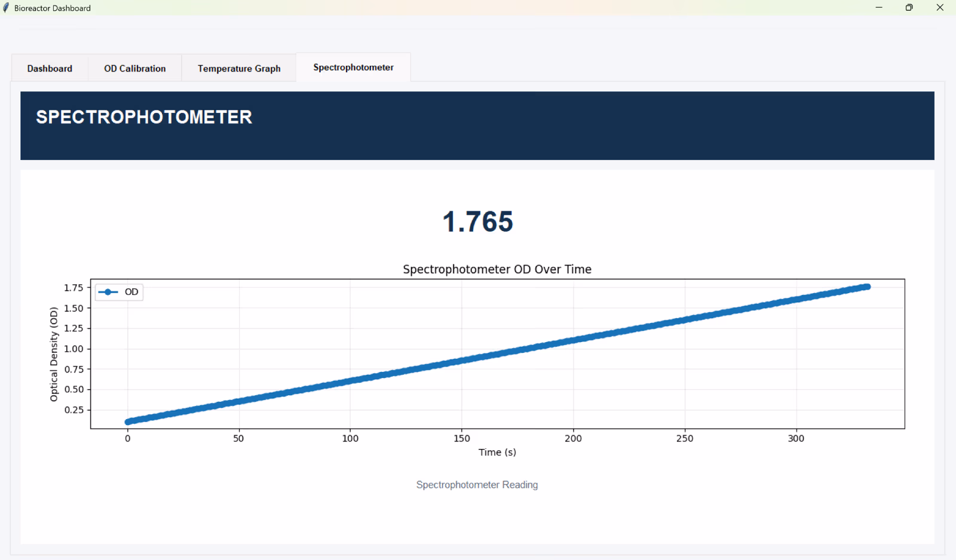
Task: Click the last data point on the OD curve
Action: (868, 287)
